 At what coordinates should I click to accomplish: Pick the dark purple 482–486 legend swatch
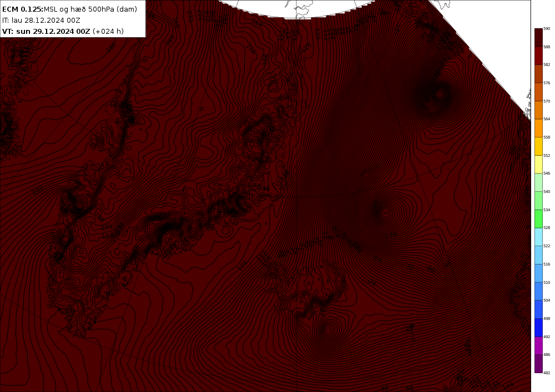click(538, 364)
